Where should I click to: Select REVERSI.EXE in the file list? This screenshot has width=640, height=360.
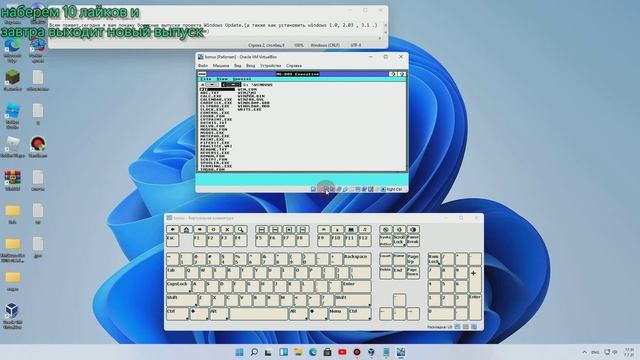215,153
